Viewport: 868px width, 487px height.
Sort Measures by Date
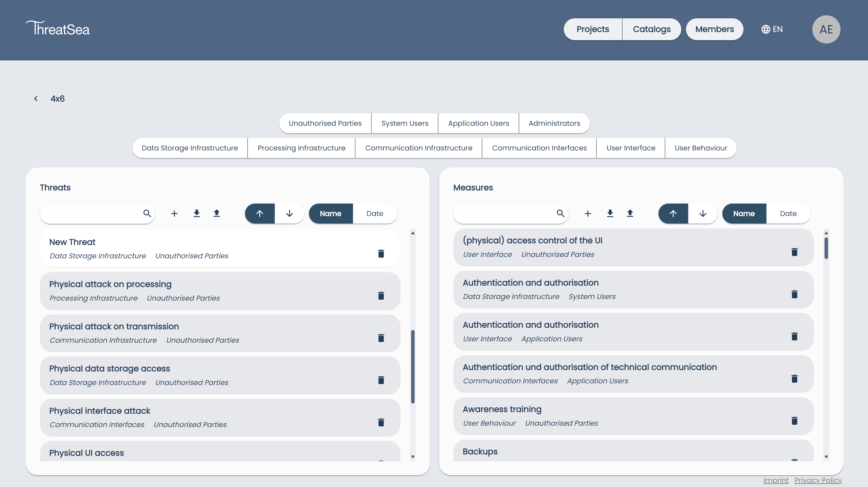tap(788, 213)
